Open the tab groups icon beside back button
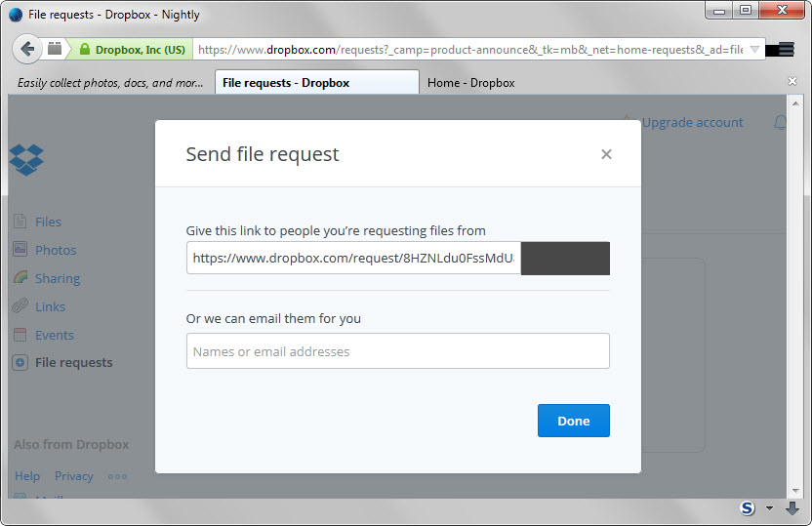Image resolution: width=812 pixels, height=526 pixels. click(55, 49)
